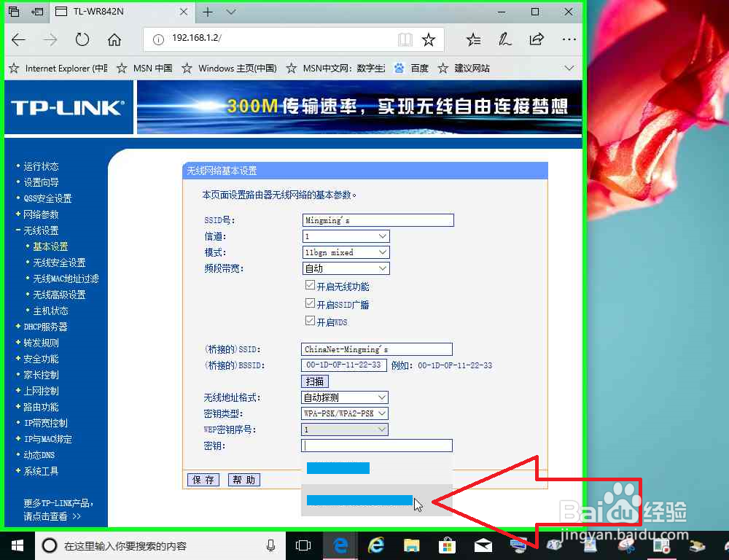Open the 信道 channel dropdown

point(346,236)
